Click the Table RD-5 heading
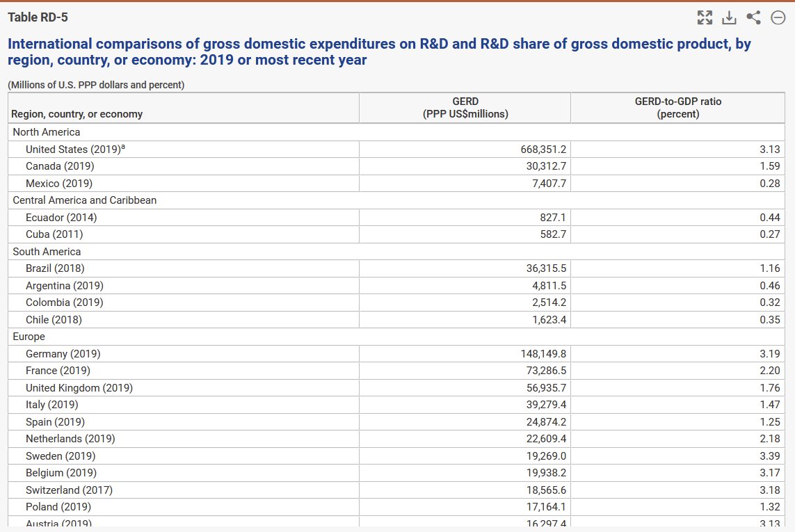795x532 pixels. coord(38,17)
